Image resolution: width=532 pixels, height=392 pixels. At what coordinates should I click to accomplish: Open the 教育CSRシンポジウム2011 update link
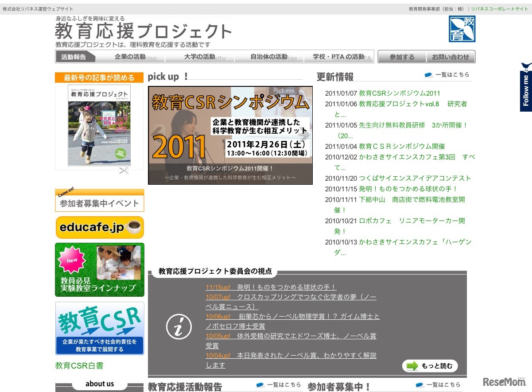pos(400,93)
